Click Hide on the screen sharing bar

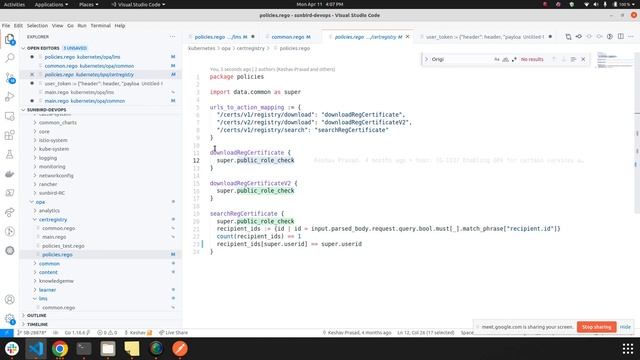[x=625, y=327]
